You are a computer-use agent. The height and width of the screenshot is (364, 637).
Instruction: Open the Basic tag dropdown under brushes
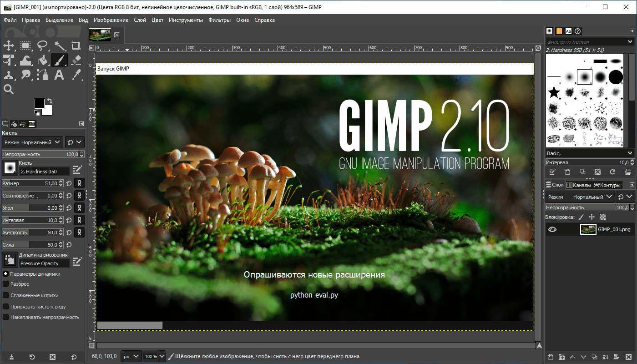click(631, 153)
